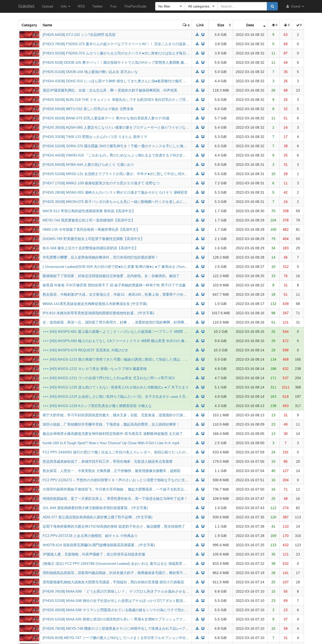Open magnet link for BBTU-032 row
322x644 pixels.
click(x=203, y=109)
